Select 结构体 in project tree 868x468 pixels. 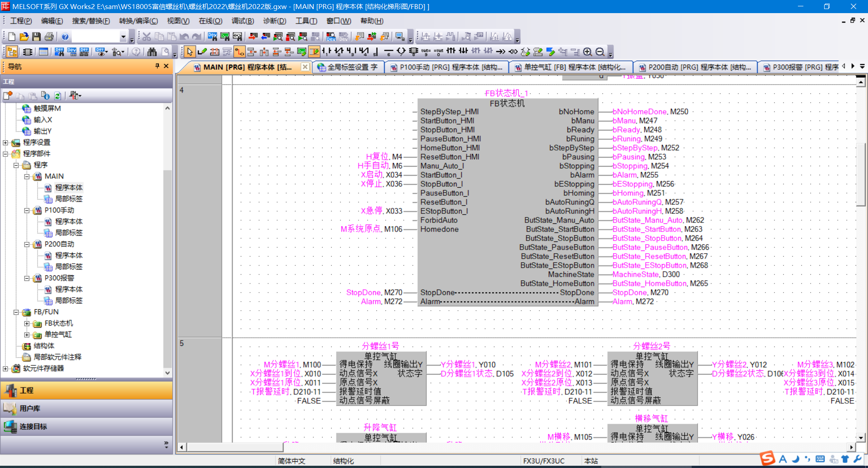(x=44, y=346)
